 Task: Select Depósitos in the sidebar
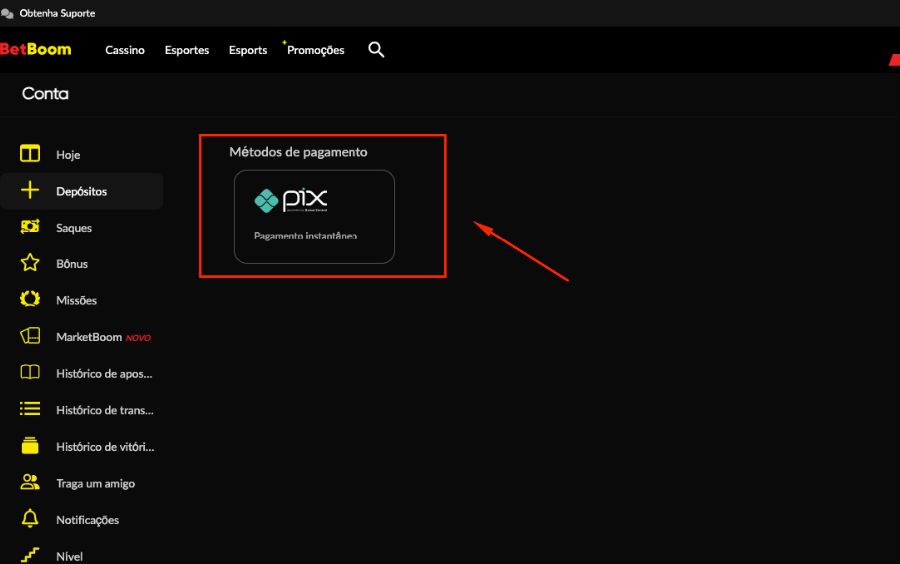coord(82,192)
